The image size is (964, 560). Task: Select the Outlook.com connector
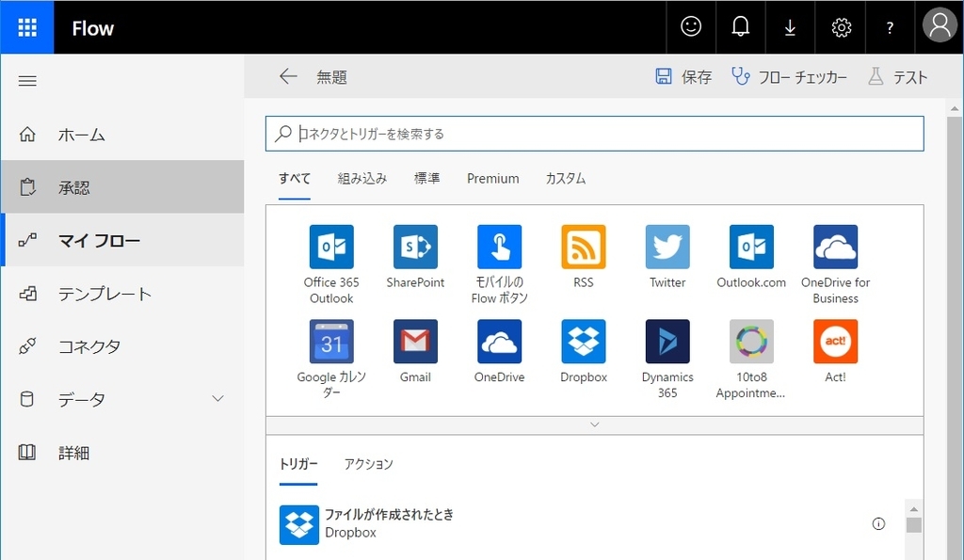coord(751,257)
